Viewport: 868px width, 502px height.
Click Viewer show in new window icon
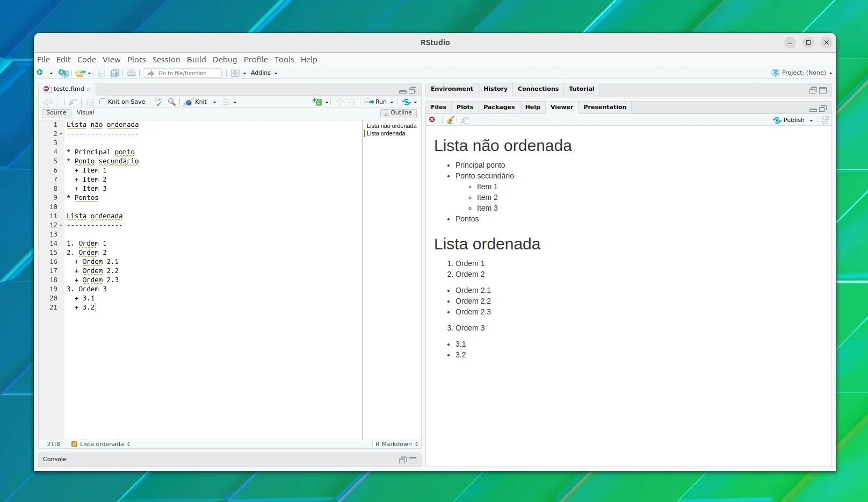(466, 120)
